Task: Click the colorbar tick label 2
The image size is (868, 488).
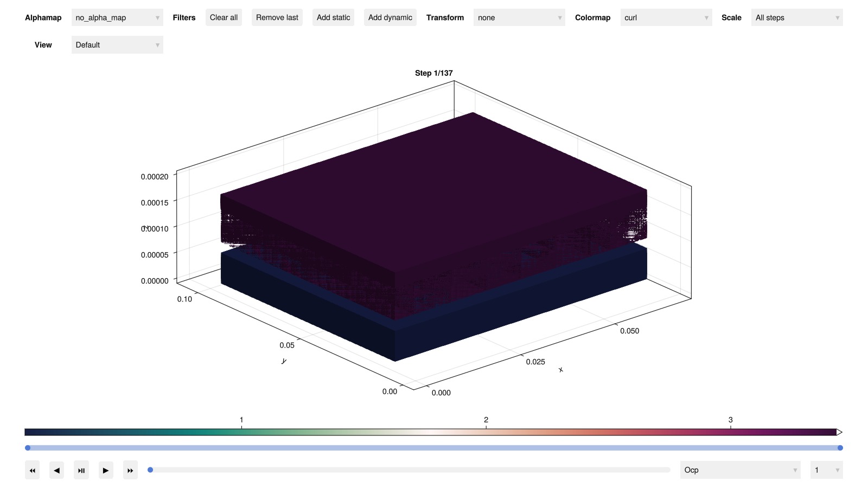Action: pos(486,420)
